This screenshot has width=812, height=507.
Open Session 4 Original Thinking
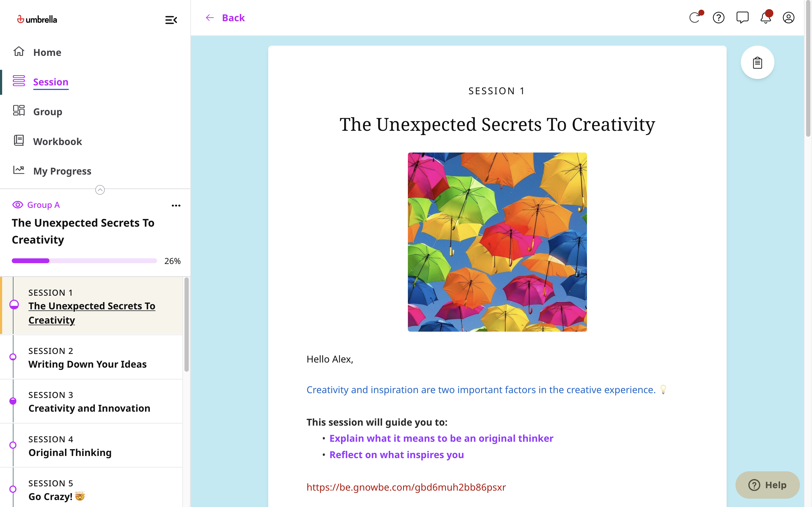pos(92,446)
